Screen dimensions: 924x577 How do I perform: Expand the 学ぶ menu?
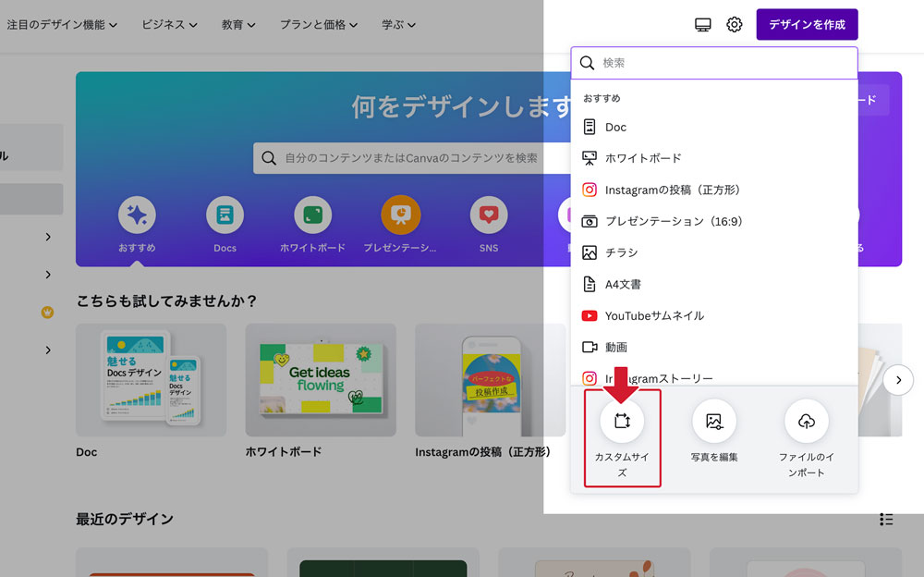pos(398,25)
